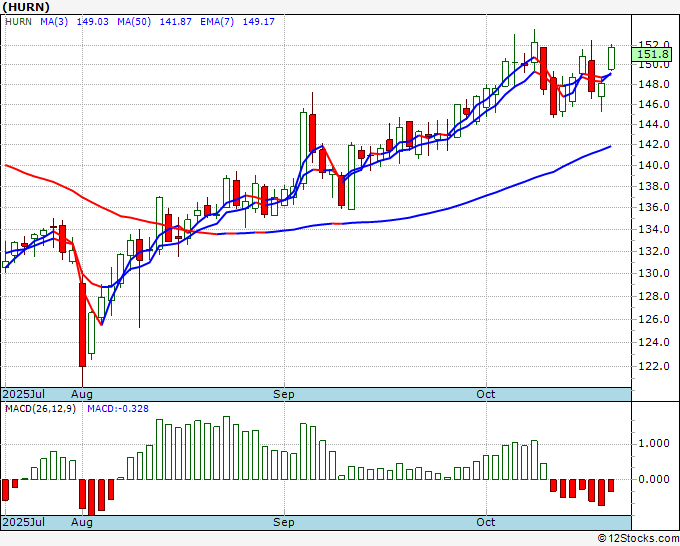Viewport: 680px width, 546px height.
Task: Select the HURN legend label
Action: 18,22
